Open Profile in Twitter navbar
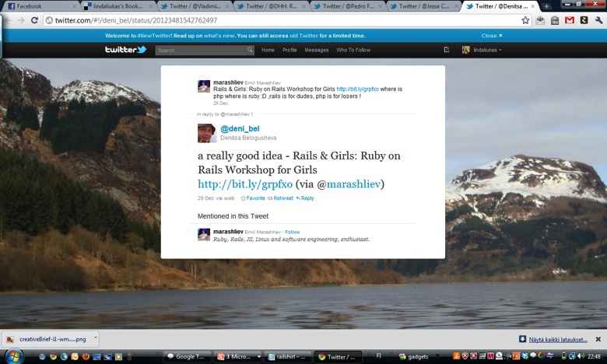The width and height of the screenshot is (607, 364). pyautogui.click(x=289, y=50)
